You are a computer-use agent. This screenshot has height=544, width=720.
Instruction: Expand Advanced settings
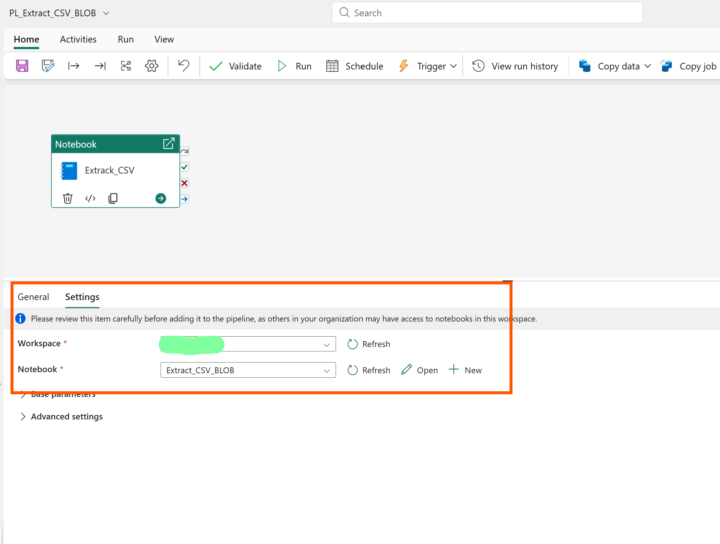point(62,417)
